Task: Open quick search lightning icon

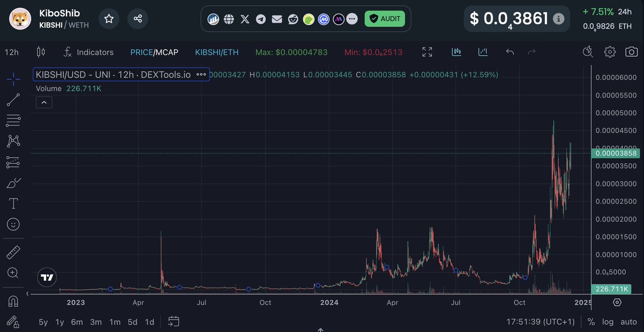Action: [x=588, y=52]
